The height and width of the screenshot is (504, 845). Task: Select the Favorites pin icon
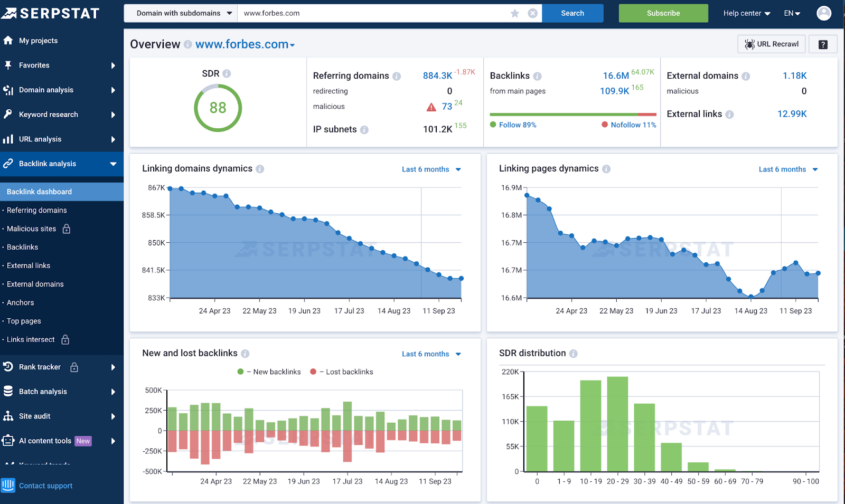click(x=8, y=65)
